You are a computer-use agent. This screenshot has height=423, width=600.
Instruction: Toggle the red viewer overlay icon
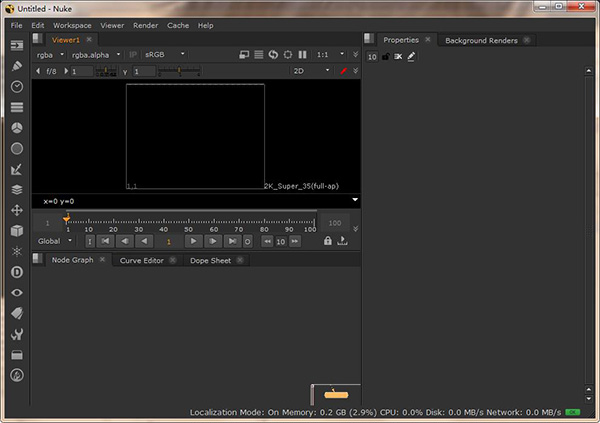click(x=343, y=71)
